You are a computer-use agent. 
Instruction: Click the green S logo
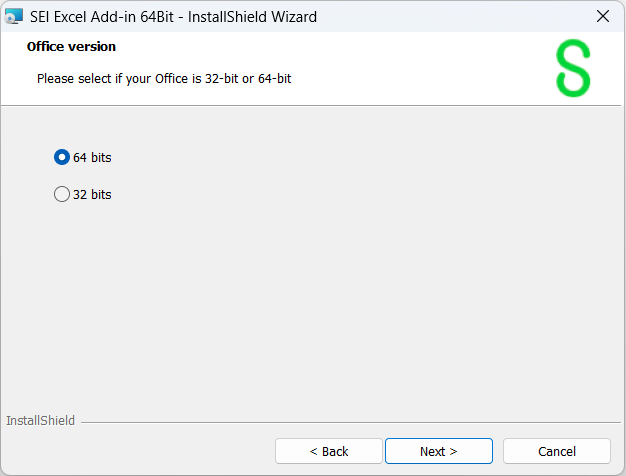point(573,69)
